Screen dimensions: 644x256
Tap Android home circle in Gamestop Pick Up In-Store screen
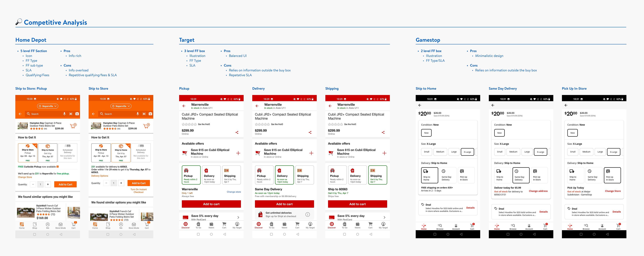tap(594, 234)
